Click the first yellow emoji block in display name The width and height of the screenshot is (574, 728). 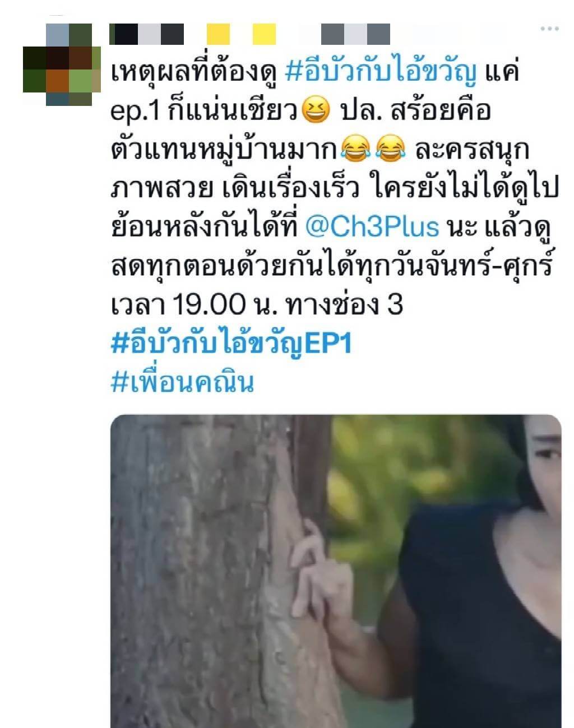point(218,34)
